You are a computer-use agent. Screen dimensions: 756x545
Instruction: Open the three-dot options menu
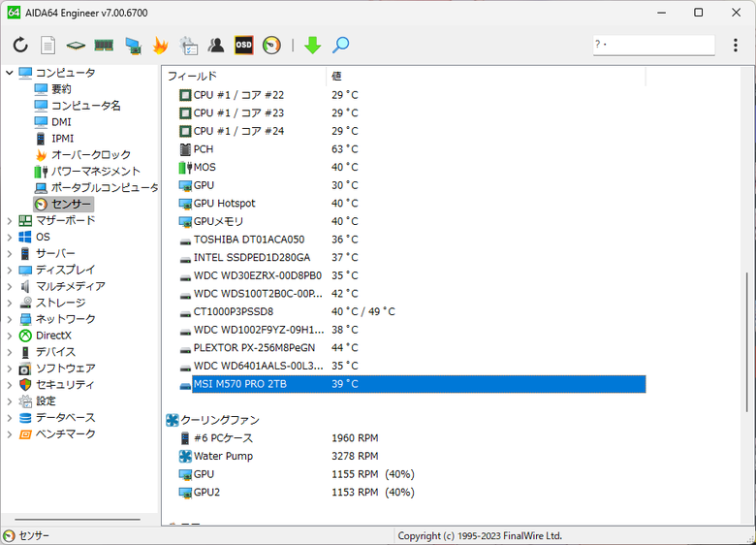coord(736,46)
